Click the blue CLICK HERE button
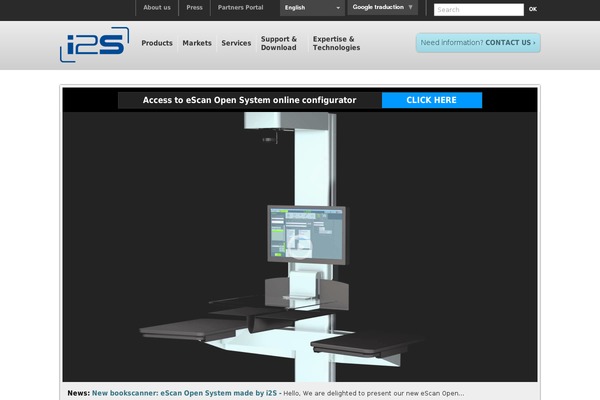This screenshot has width=600, height=400. (x=432, y=100)
